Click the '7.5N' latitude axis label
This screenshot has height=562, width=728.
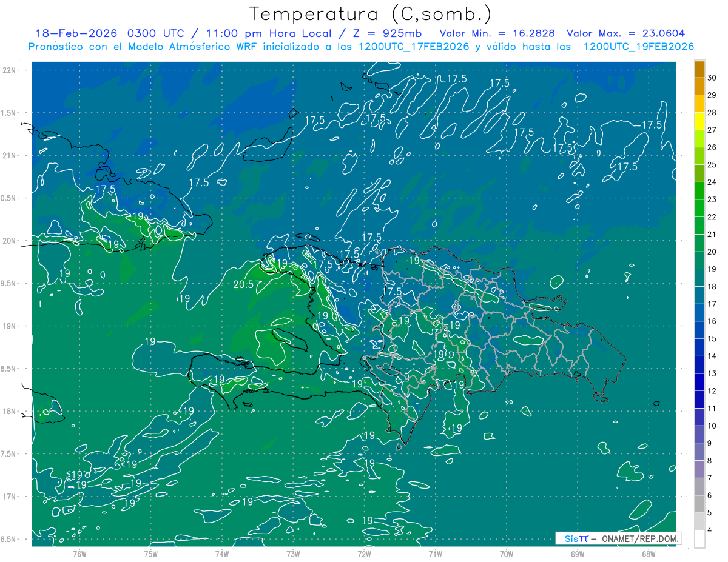[8, 454]
